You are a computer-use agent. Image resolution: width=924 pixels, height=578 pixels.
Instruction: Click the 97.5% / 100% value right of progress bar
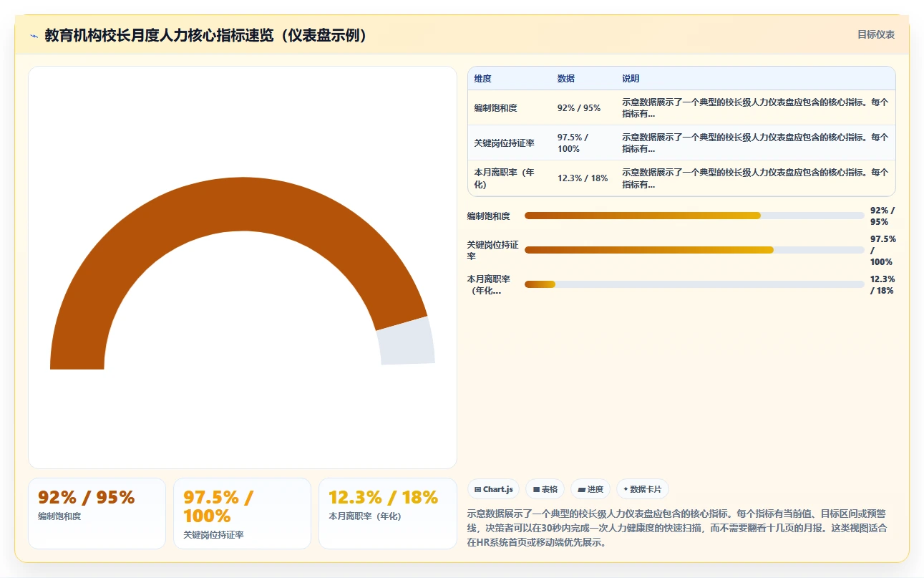[x=882, y=250]
